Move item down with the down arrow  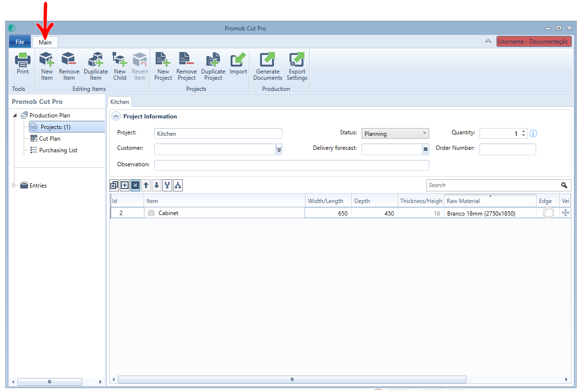(157, 185)
